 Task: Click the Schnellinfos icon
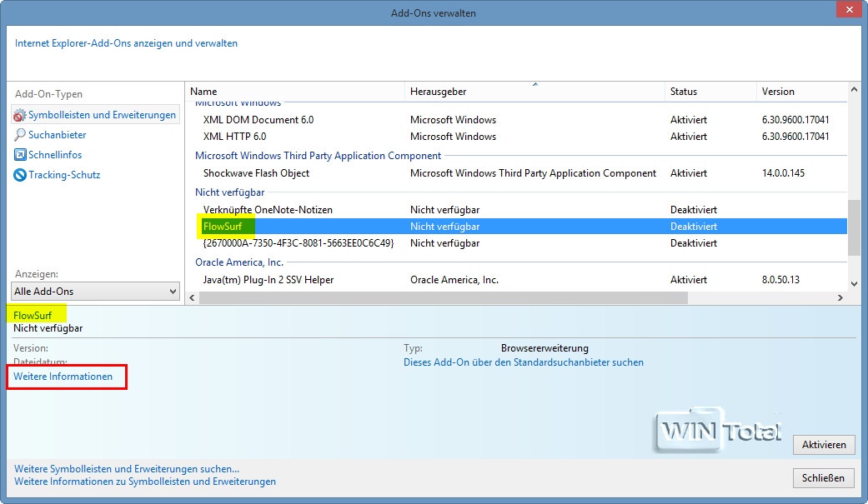[x=21, y=155]
